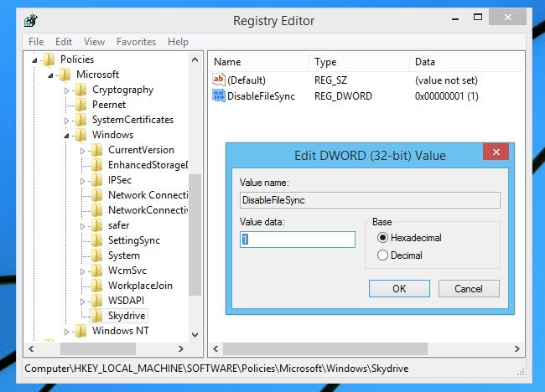Cancel the Edit DWORD dialog
545x392 pixels.
coord(469,288)
